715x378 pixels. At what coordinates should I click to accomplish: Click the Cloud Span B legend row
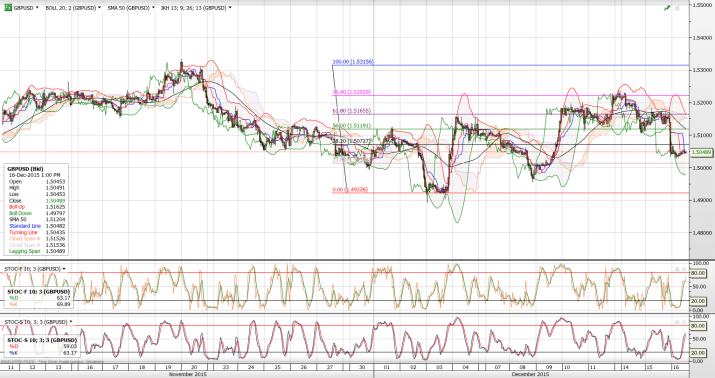36,245
